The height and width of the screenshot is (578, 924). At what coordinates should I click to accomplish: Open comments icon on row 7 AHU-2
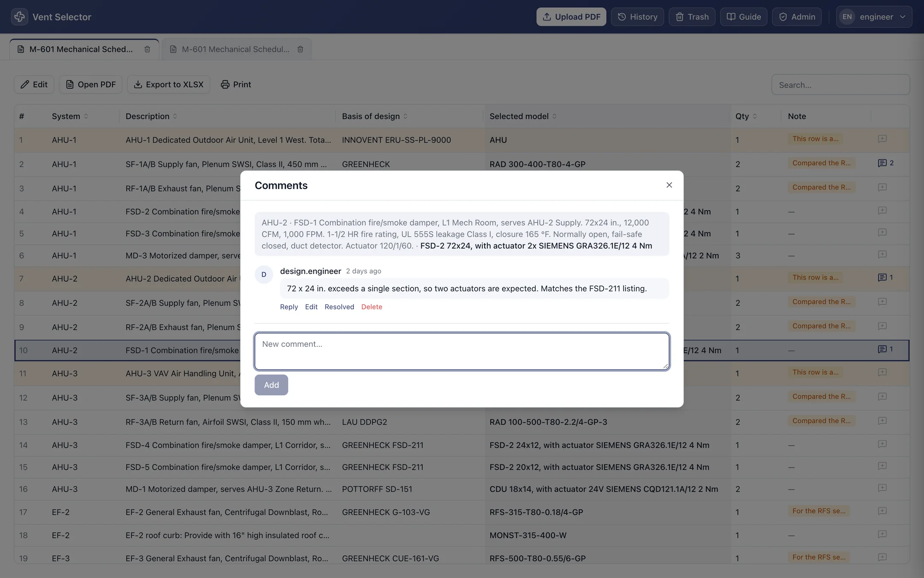(x=885, y=277)
